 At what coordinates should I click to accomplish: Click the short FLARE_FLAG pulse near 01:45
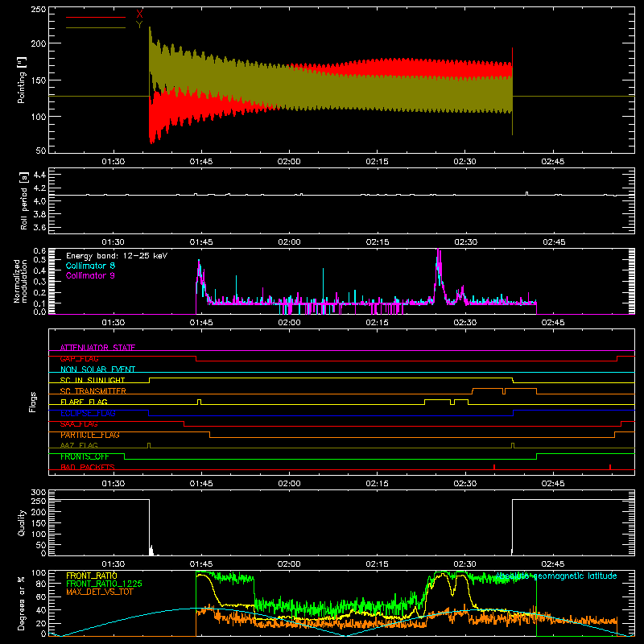(x=199, y=402)
